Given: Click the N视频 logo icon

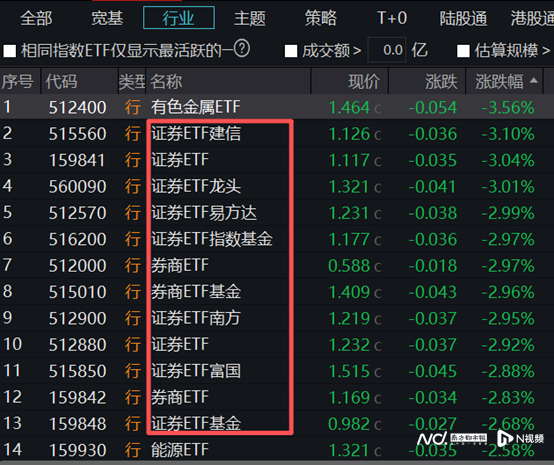Looking at the screenshot, I should coord(520,438).
